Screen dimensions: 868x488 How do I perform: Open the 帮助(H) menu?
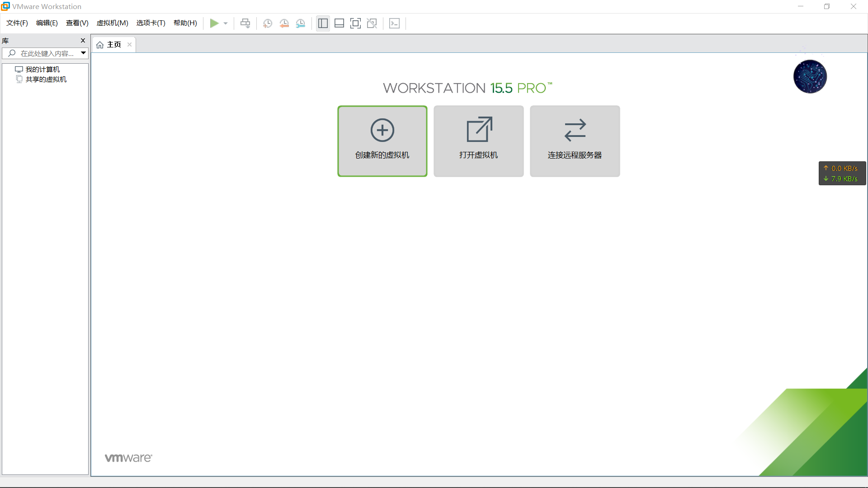[x=185, y=23]
